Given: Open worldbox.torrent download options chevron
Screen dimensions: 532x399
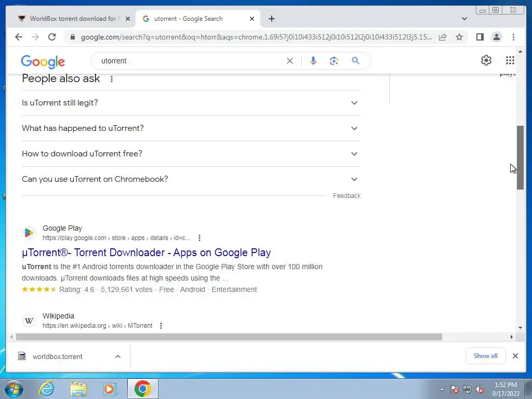Looking at the screenshot, I should point(118,356).
